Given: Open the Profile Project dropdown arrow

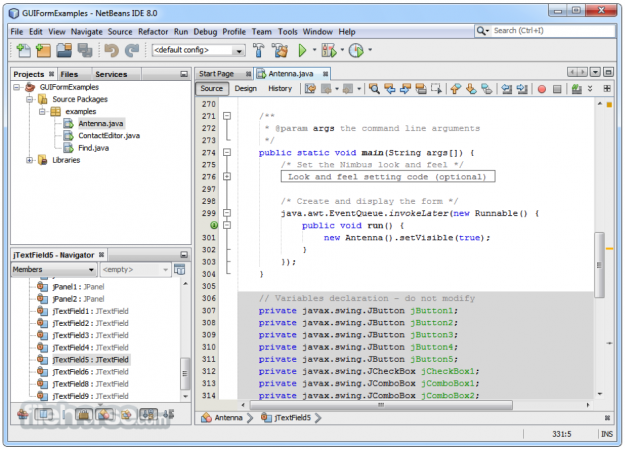Looking at the screenshot, I should tap(370, 50).
